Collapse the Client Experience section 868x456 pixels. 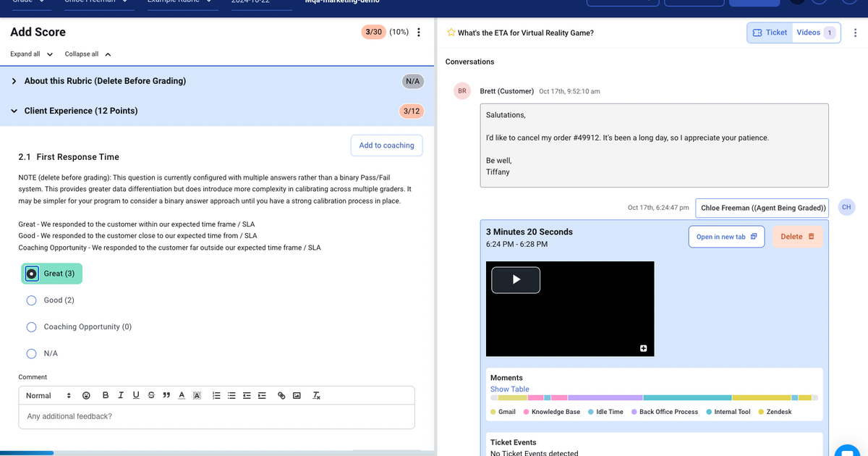click(14, 111)
